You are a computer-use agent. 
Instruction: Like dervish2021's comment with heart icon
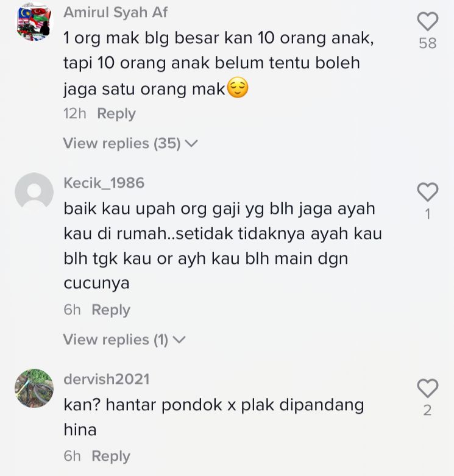point(428,388)
